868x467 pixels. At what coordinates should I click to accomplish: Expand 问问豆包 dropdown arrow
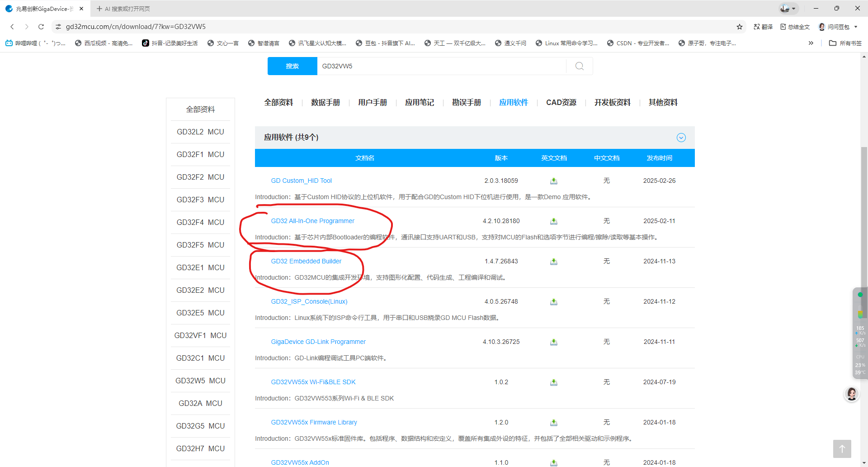pyautogui.click(x=856, y=27)
